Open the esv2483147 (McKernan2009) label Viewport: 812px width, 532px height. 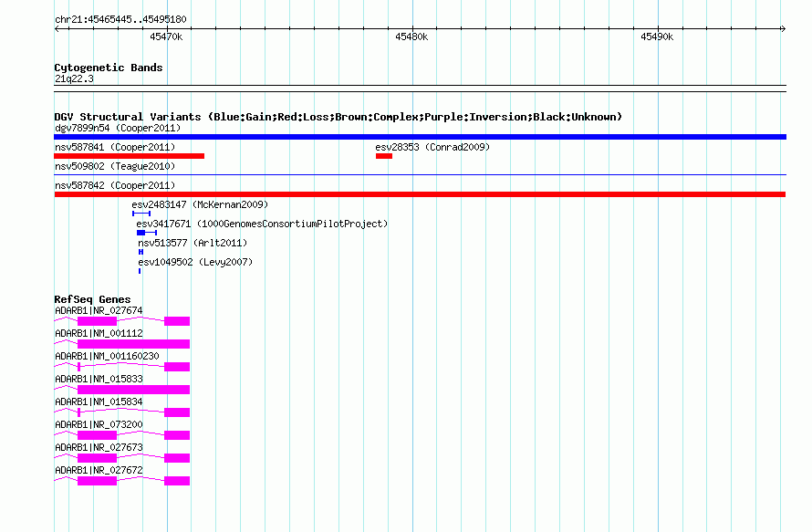(200, 204)
